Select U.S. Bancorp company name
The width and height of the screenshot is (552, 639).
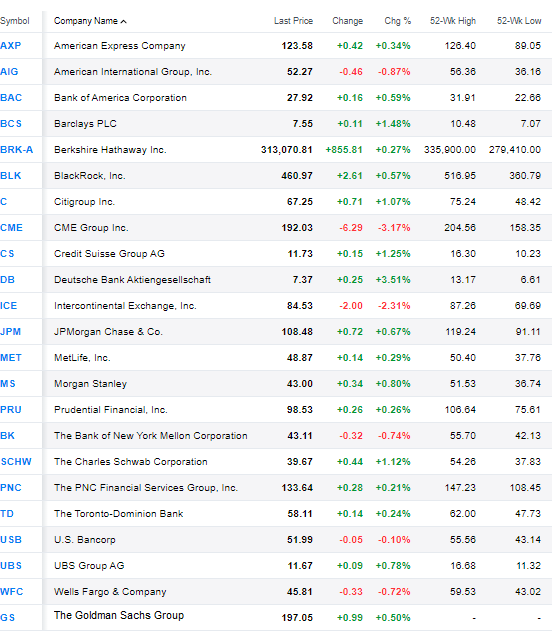point(85,540)
